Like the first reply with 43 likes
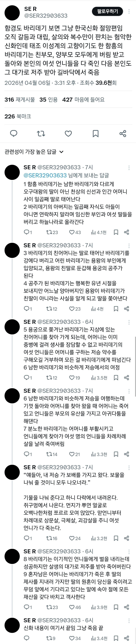The image size is (136, 644). [75, 232]
